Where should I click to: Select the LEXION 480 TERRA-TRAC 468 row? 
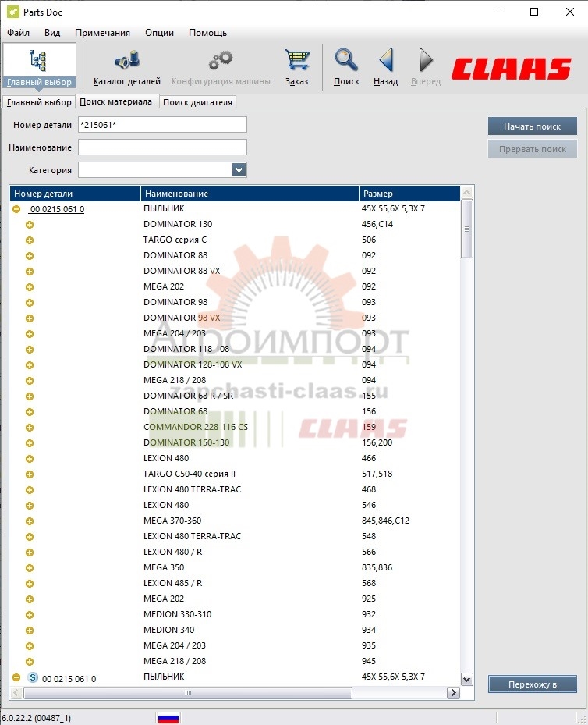click(x=235, y=489)
